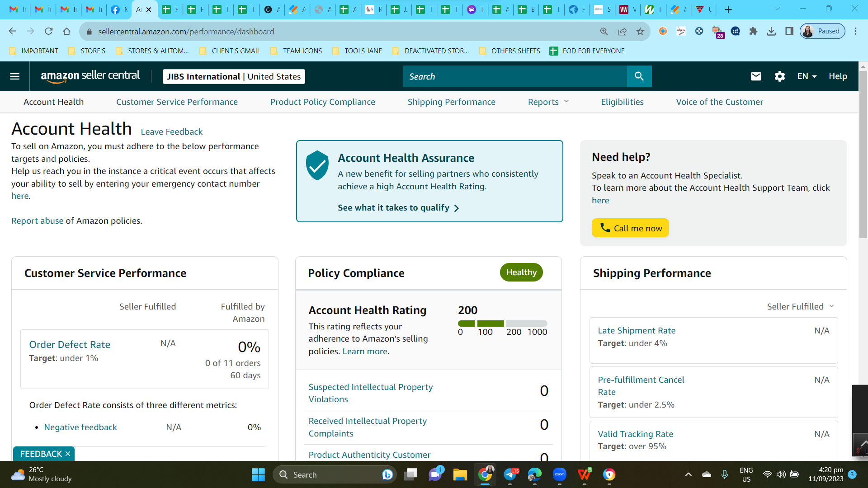Open the settings gear in Seller Central

(780, 76)
